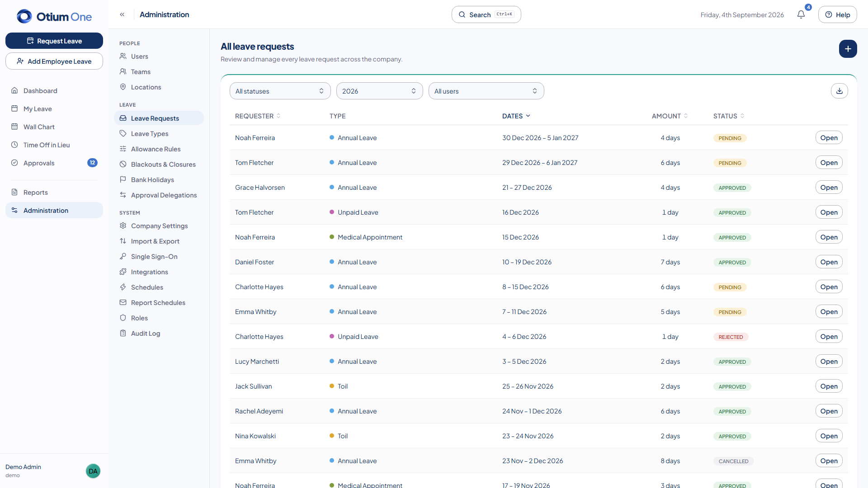This screenshot has width=868, height=488.
Task: Collapse sidebar with double-chevron icon
Action: pyautogui.click(x=122, y=14)
